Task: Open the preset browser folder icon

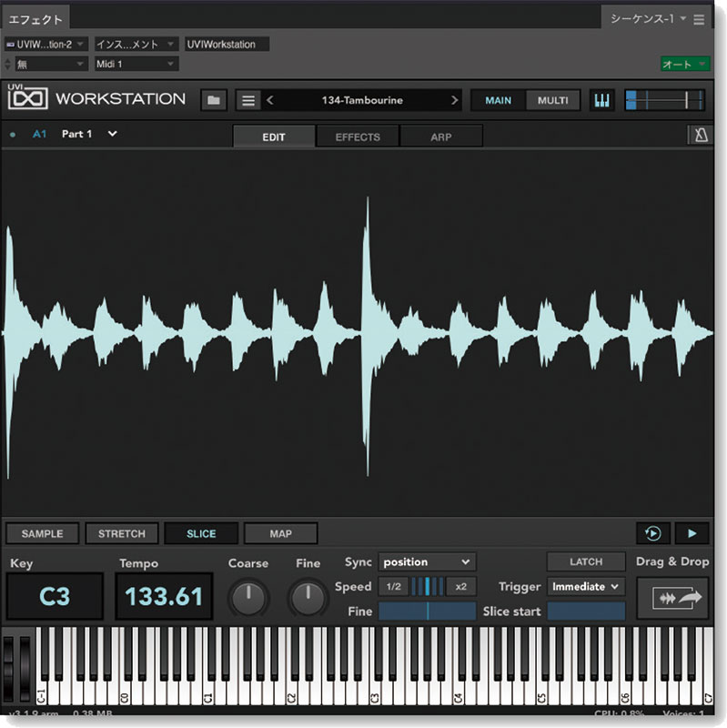Action: coord(214,100)
